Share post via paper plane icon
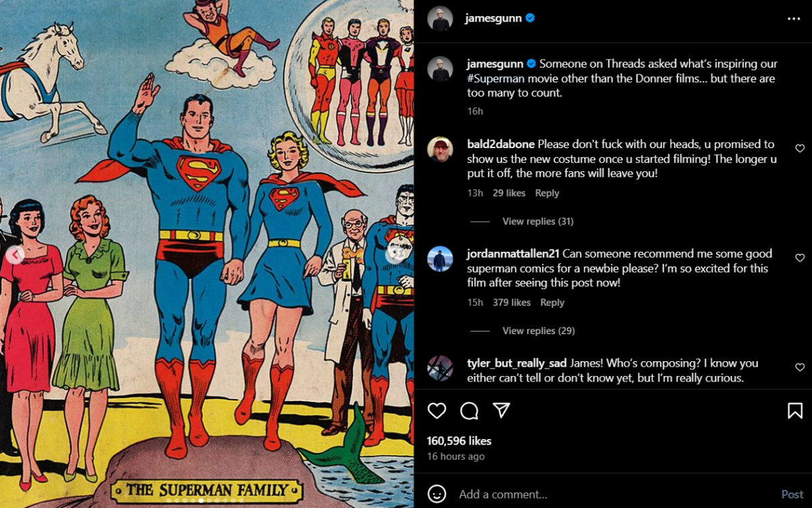Viewport: 812px width, 508px height. click(x=501, y=411)
